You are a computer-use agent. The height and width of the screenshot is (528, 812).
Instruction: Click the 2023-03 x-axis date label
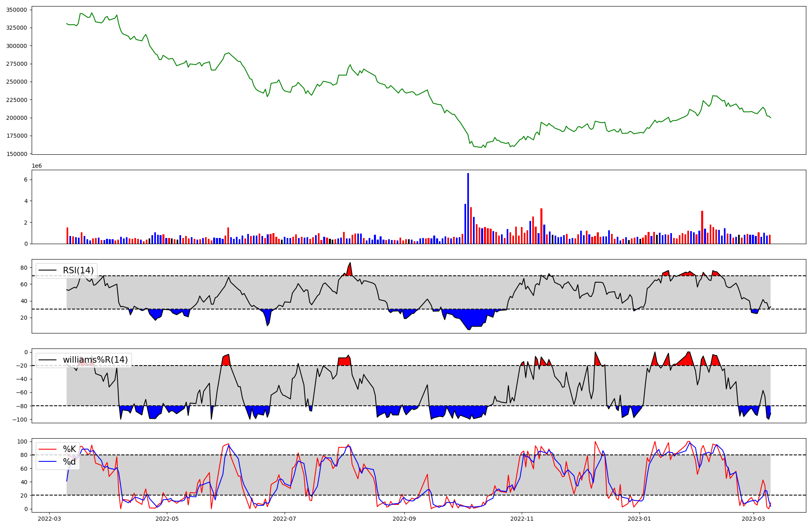(754, 519)
